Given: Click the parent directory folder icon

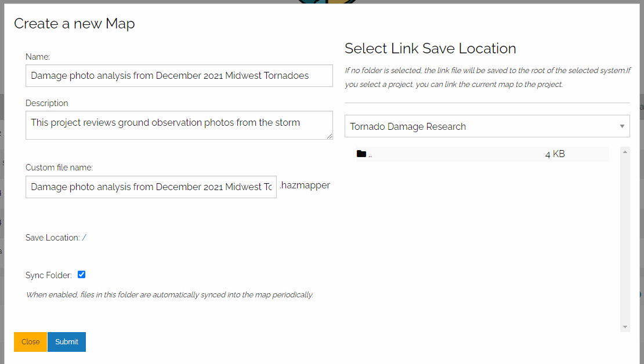Looking at the screenshot, I should [x=361, y=154].
